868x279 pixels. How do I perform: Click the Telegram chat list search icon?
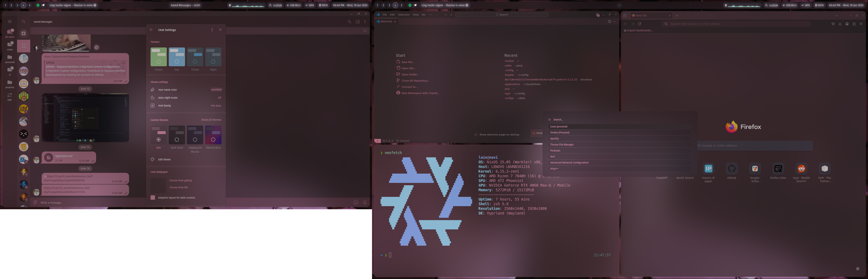pyautogui.click(x=24, y=22)
